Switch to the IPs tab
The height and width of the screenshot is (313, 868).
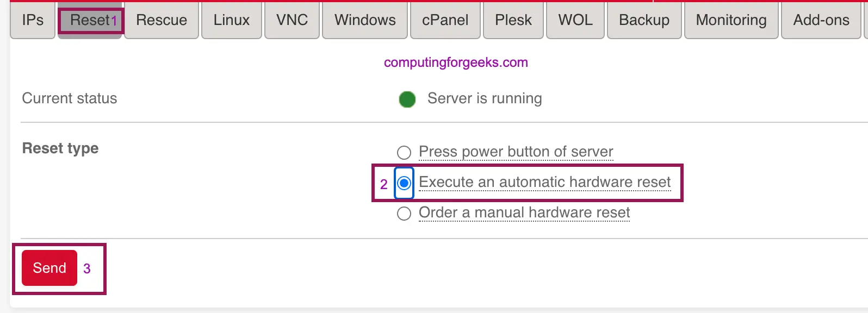(x=32, y=20)
